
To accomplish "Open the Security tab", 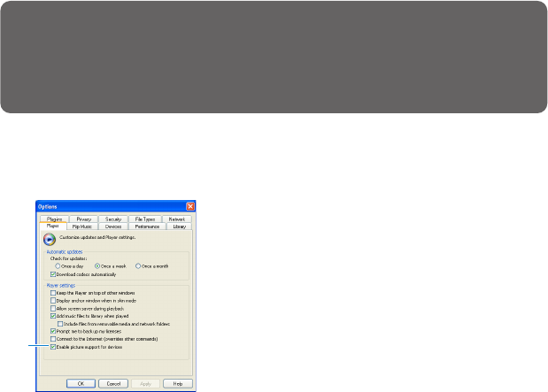I will click(x=113, y=218).
